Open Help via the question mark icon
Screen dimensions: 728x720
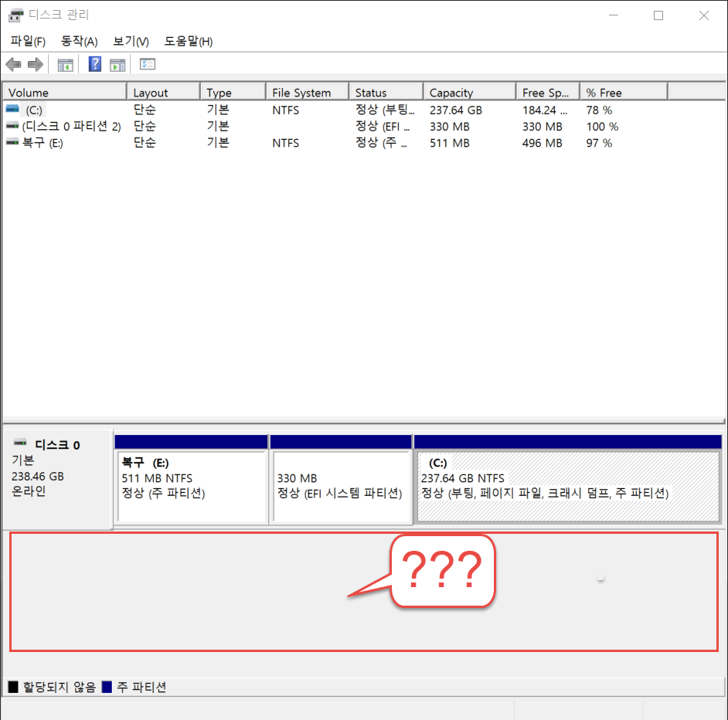[x=95, y=64]
